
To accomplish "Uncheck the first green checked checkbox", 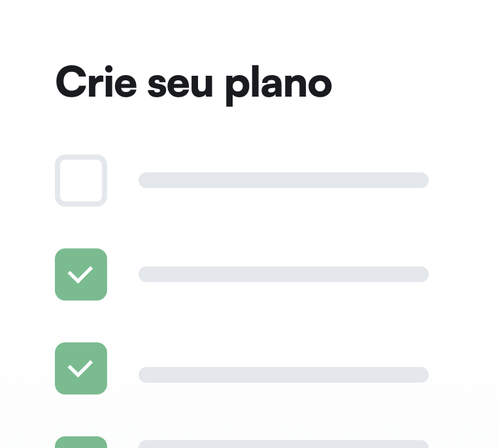I will (x=81, y=274).
